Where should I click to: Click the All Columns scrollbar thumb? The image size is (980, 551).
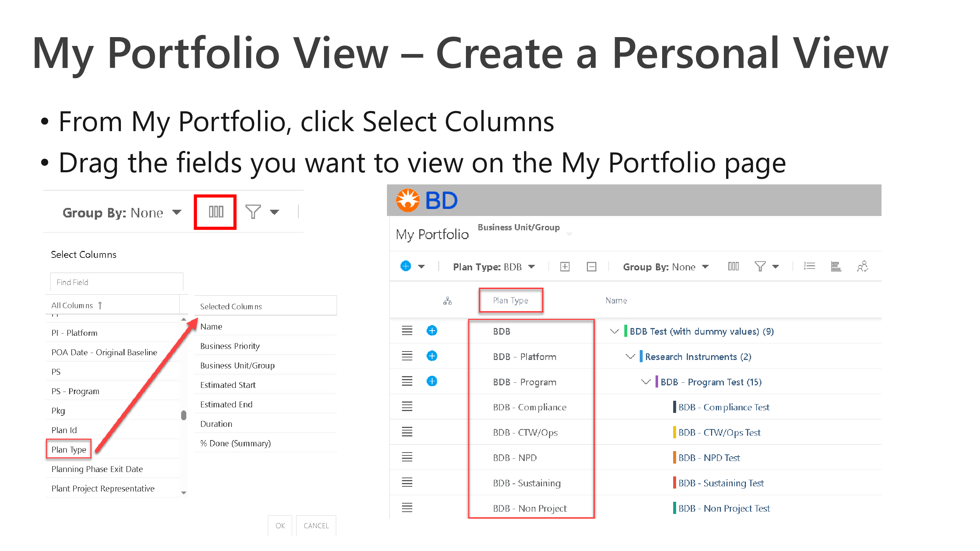coord(184,415)
